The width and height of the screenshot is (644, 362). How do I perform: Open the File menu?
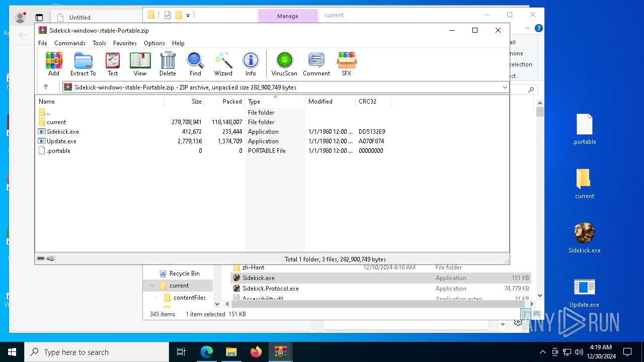point(43,43)
